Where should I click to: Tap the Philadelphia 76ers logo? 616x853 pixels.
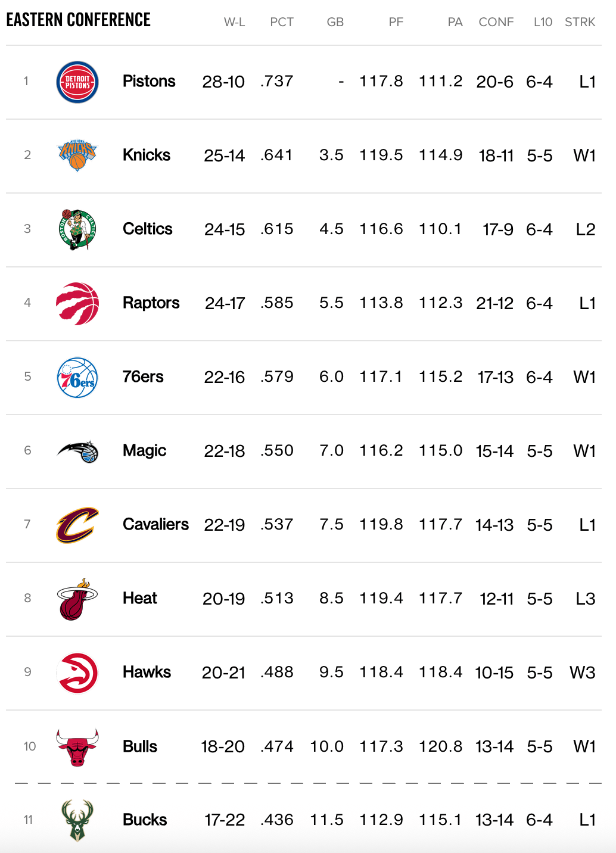coord(77,377)
